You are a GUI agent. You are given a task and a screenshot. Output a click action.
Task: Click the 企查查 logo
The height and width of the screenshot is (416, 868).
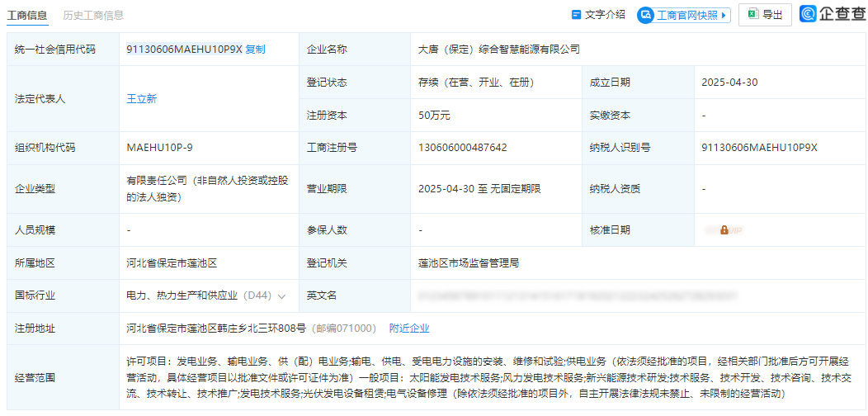click(832, 14)
